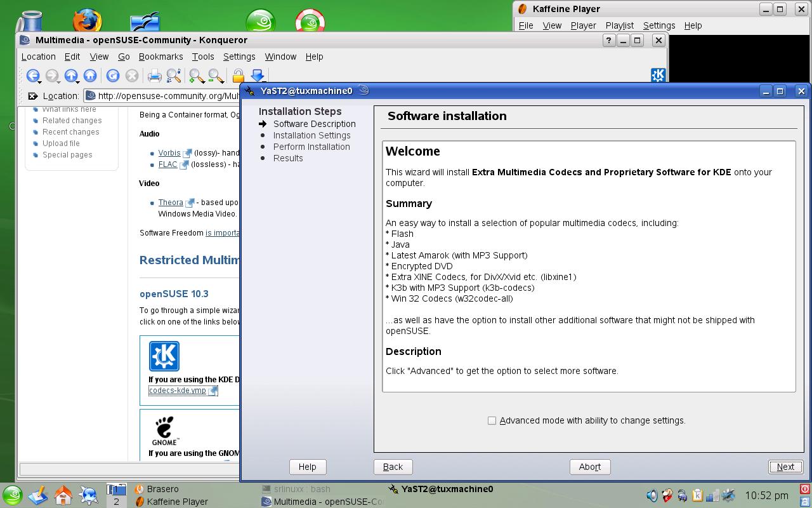This screenshot has width=812, height=508.
Task: Open Help menu in Kaffeine Player
Action: click(x=693, y=25)
